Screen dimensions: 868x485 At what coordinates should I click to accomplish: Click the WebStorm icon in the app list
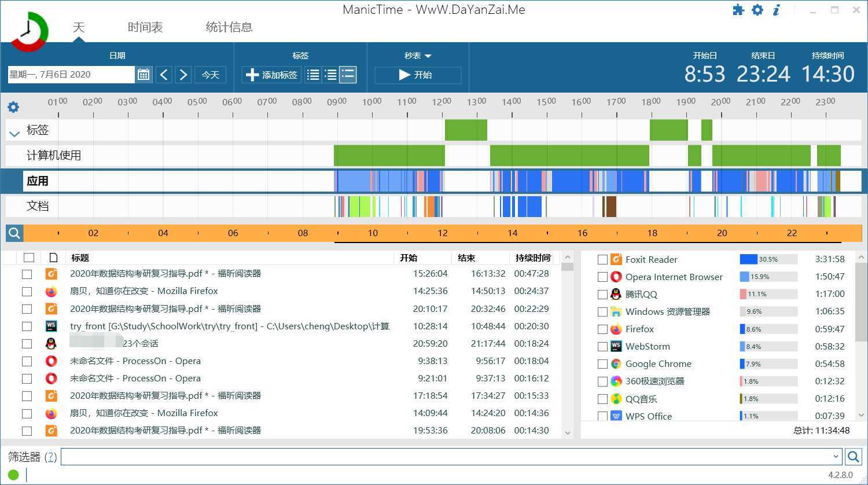click(616, 346)
